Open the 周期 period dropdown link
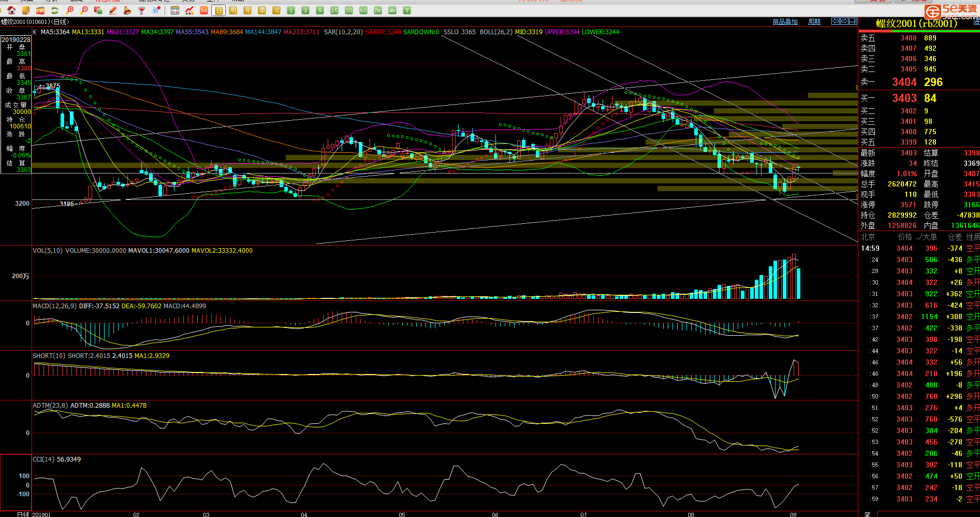The width and height of the screenshot is (980, 517). coord(814,22)
